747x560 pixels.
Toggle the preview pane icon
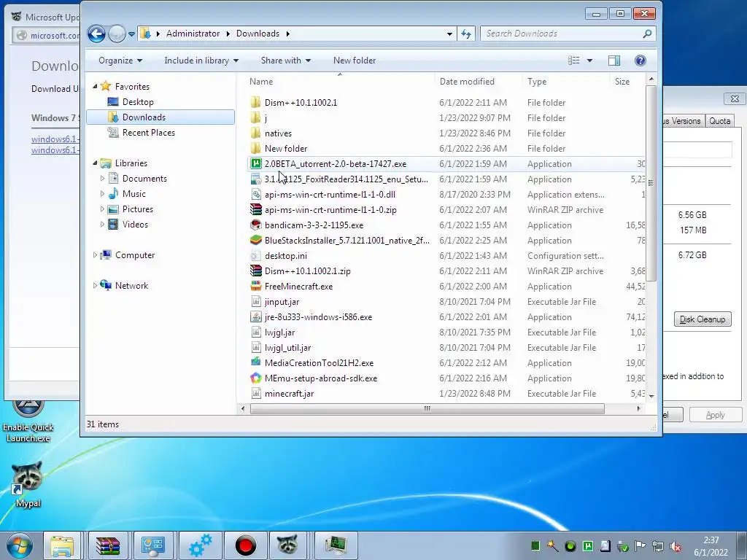614,61
